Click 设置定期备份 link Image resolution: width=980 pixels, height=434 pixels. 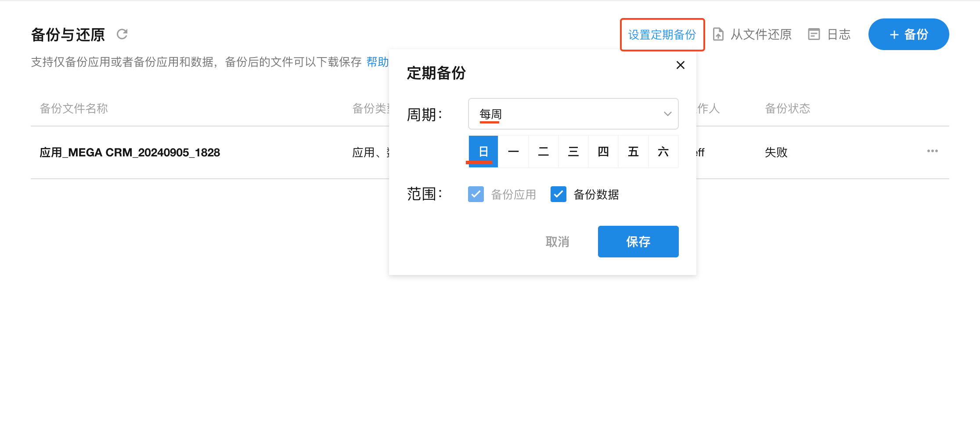662,35
